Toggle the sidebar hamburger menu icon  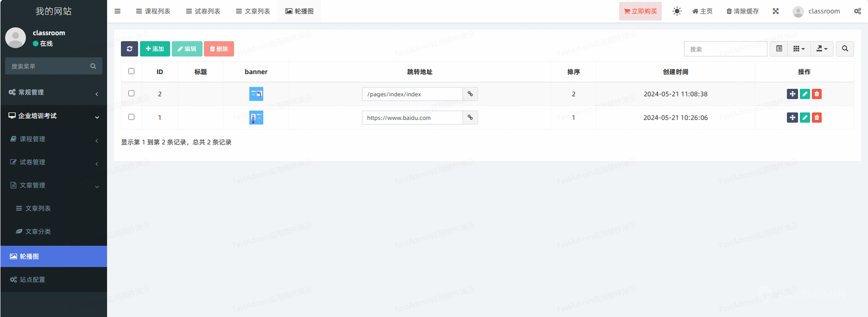point(117,11)
